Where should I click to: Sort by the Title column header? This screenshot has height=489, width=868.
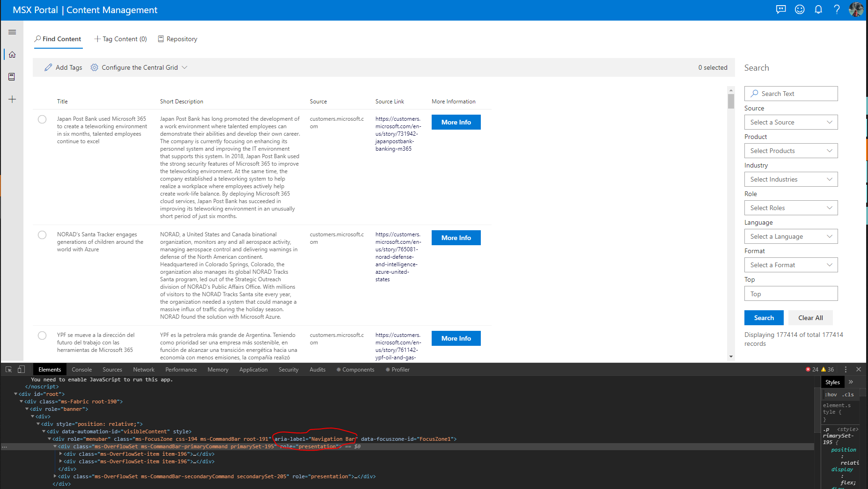click(62, 102)
